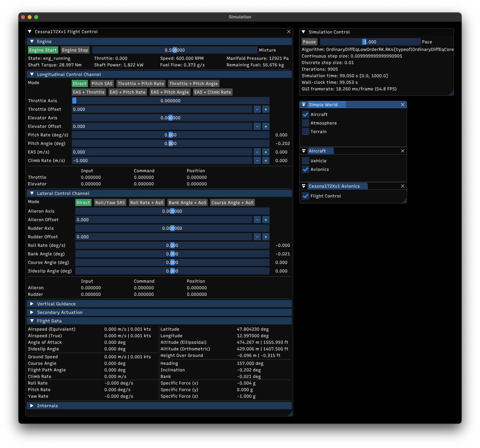The height and width of the screenshot is (448, 480).
Task: Collapse the Aircraft panel triangle icon
Action: (304, 151)
